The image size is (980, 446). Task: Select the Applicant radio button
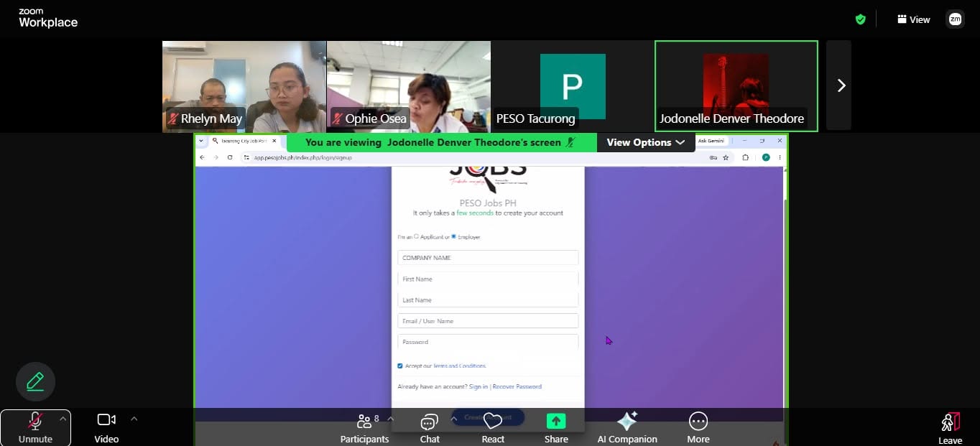point(417,236)
